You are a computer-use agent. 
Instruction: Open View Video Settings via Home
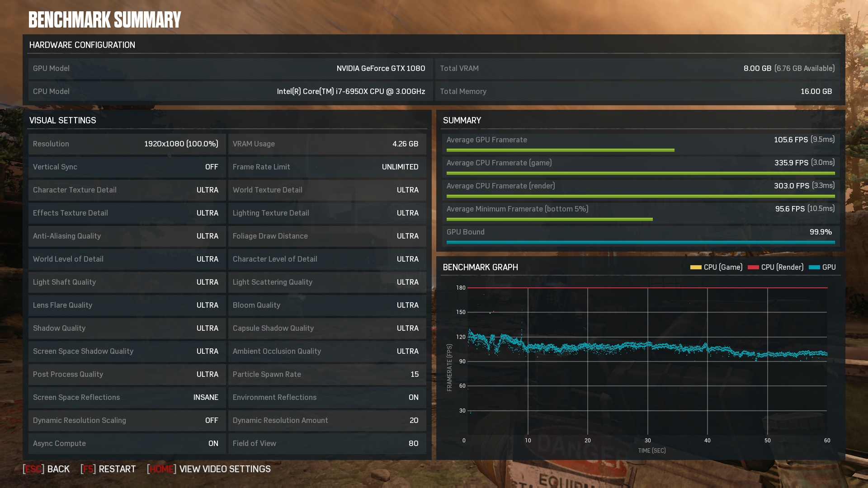(209, 469)
